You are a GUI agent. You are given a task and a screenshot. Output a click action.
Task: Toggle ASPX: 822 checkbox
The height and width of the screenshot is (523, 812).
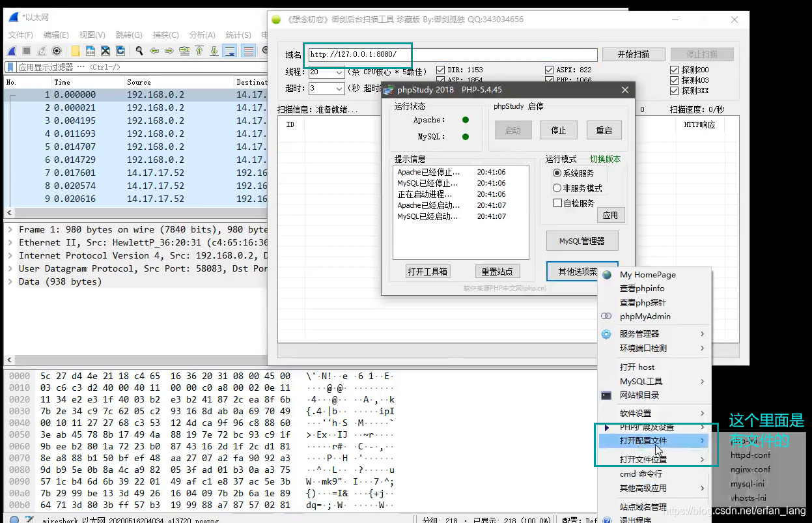(x=550, y=70)
